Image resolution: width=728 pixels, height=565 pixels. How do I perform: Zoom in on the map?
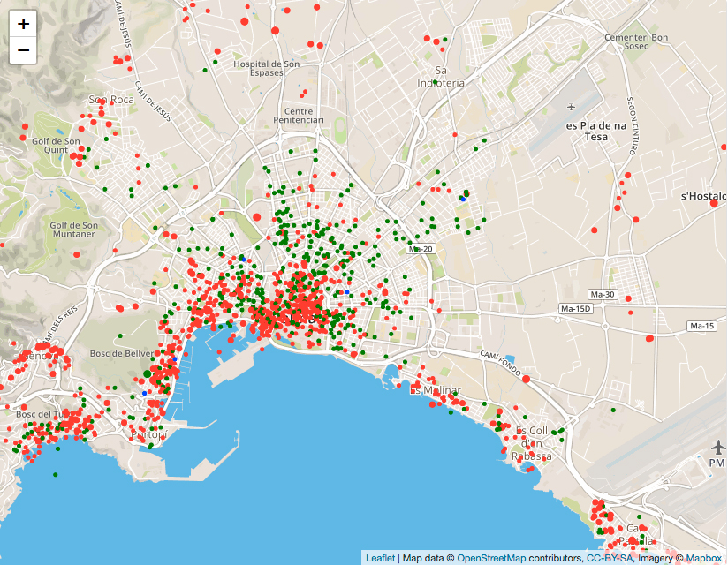(x=23, y=24)
